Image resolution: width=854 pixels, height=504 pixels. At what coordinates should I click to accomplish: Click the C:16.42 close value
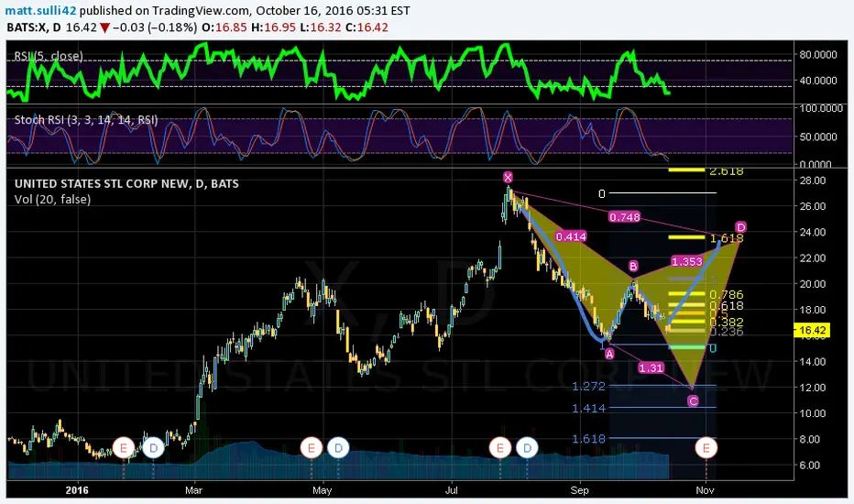[367, 27]
